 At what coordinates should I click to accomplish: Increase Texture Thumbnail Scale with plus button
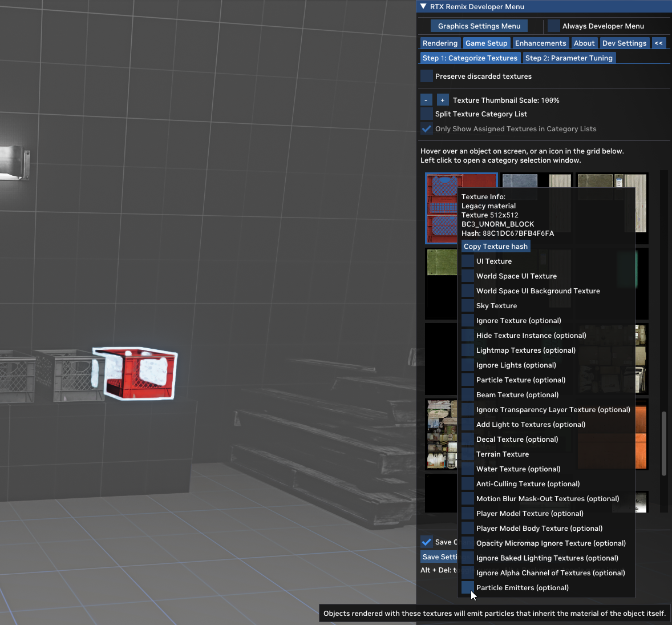(443, 99)
